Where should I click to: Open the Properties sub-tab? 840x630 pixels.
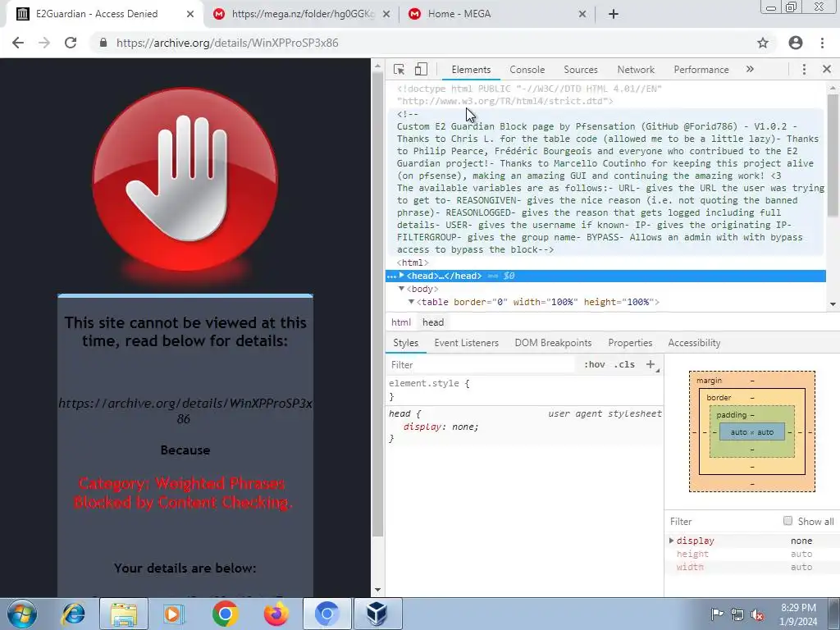pyautogui.click(x=630, y=343)
